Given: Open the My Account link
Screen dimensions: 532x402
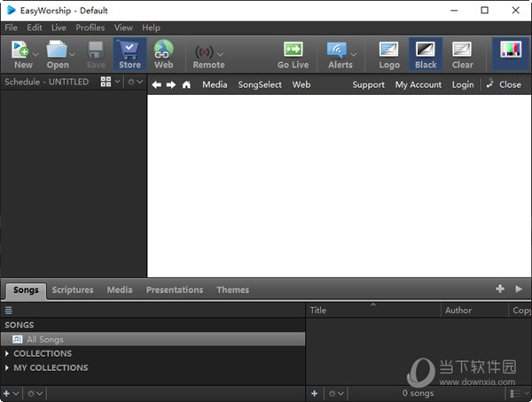Looking at the screenshot, I should pos(419,85).
